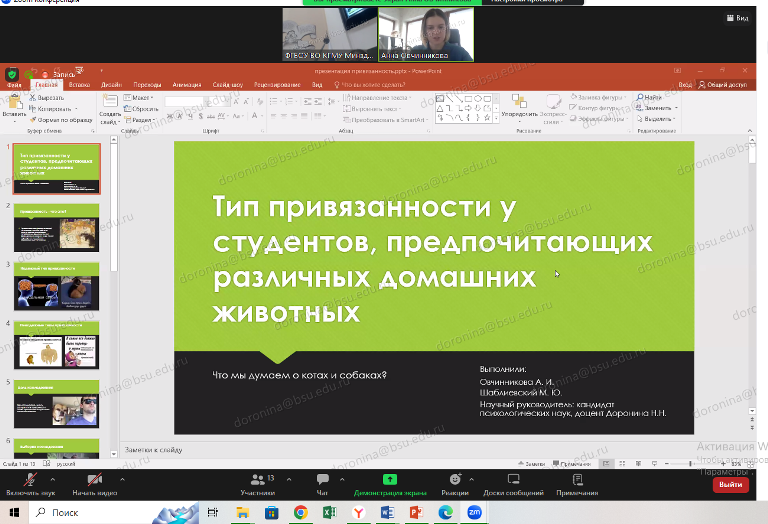Open the Вид view layout menu
Screen dimensions: 768x524
(740, 17)
